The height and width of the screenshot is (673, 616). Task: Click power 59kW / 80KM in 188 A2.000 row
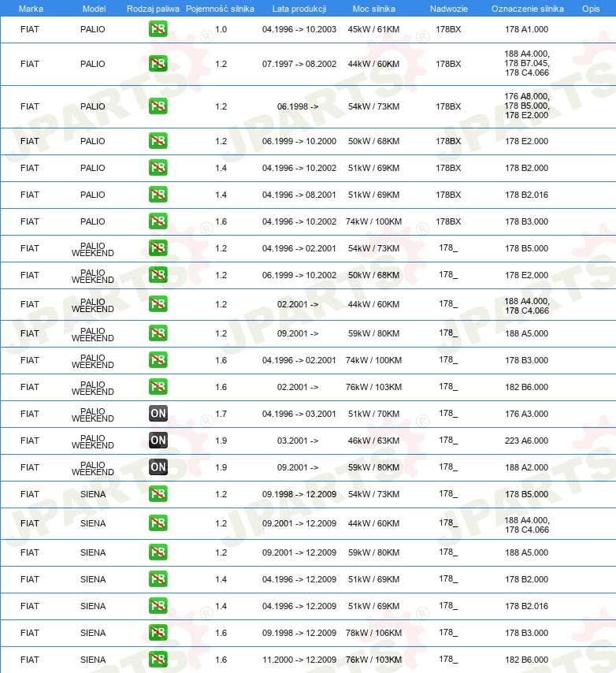coord(373,467)
